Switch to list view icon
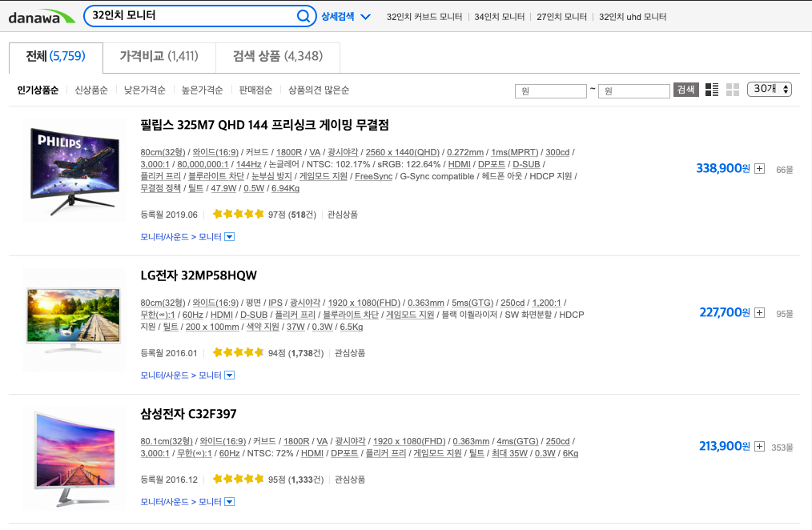The image size is (812, 530). (x=712, y=90)
